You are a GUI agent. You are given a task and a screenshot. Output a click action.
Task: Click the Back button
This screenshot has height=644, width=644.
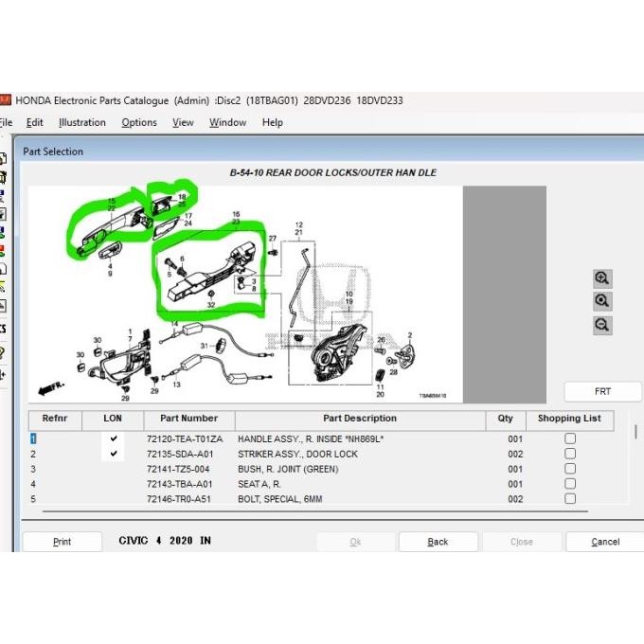point(438,542)
